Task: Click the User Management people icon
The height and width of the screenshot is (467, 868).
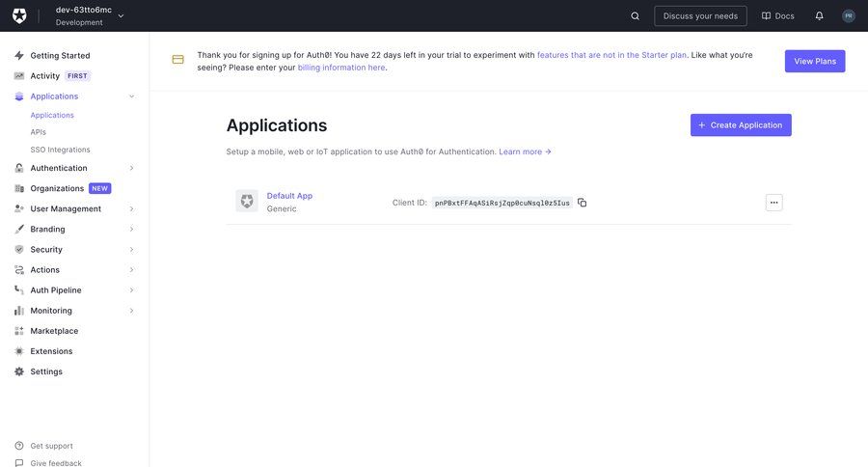Action: tap(19, 208)
